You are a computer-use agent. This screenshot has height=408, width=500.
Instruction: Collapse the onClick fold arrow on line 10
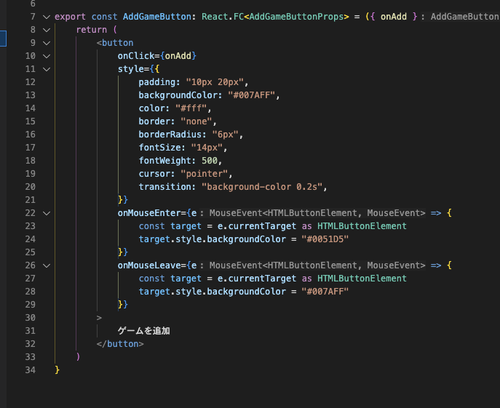coord(47,56)
